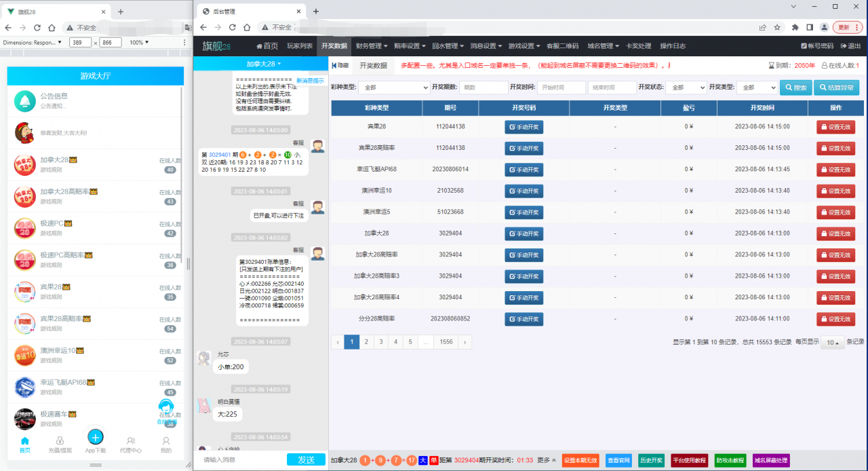Click the 期数 input field
868x471 pixels.
click(484, 88)
